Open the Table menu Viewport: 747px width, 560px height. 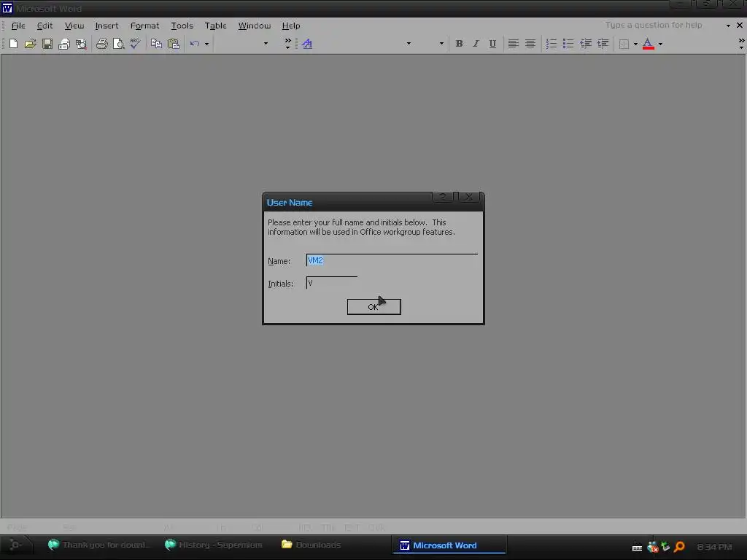[x=215, y=26]
